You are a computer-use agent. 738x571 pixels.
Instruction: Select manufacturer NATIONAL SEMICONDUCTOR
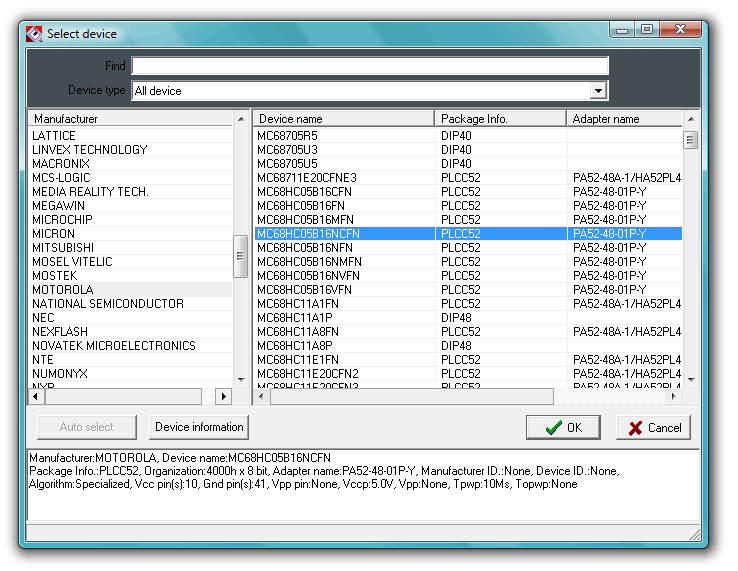pyautogui.click(x=130, y=304)
